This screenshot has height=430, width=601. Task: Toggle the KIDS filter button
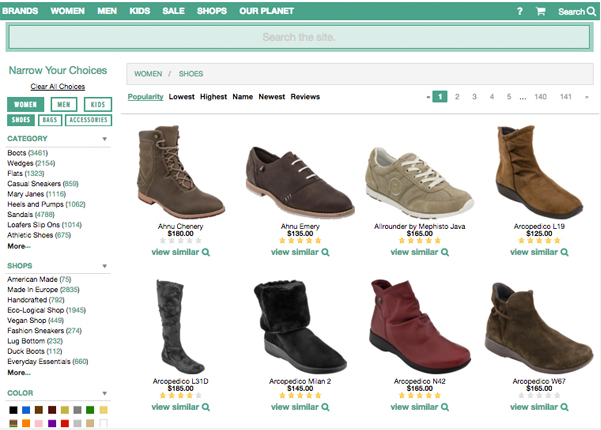pyautogui.click(x=98, y=104)
